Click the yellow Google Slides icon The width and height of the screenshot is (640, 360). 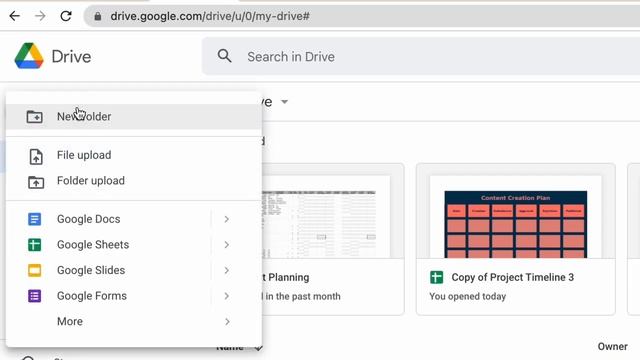tap(35, 270)
